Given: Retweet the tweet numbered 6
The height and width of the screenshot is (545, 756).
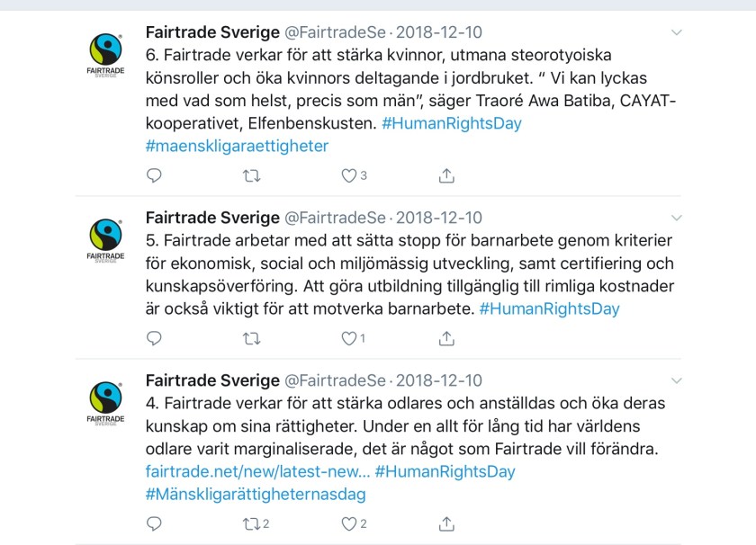Looking at the screenshot, I should coord(252,175).
